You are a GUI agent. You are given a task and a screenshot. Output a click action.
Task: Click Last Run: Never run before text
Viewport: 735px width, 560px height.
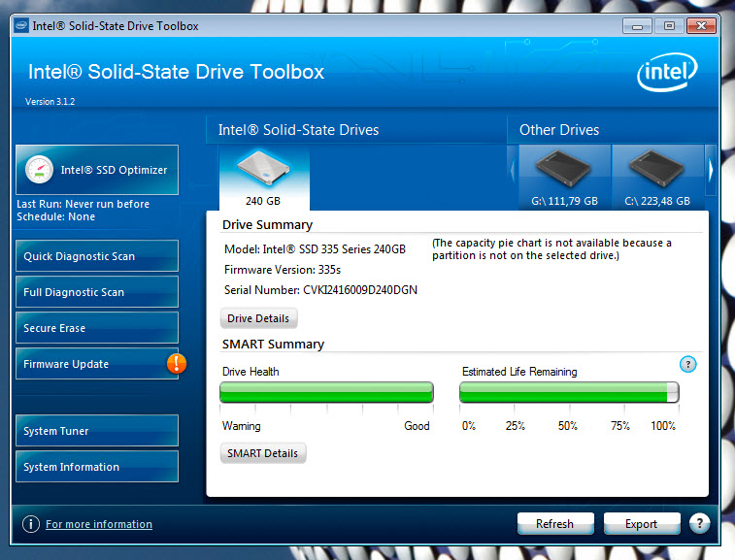click(x=83, y=204)
